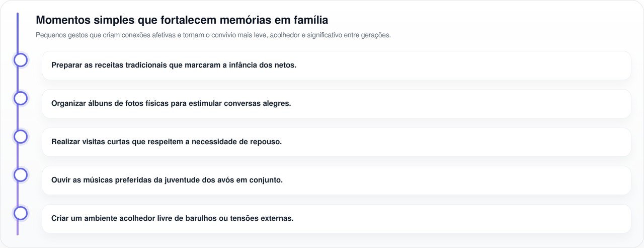Click the timeline marker beside the traditional recipes item
644x248 pixels.
point(21,60)
